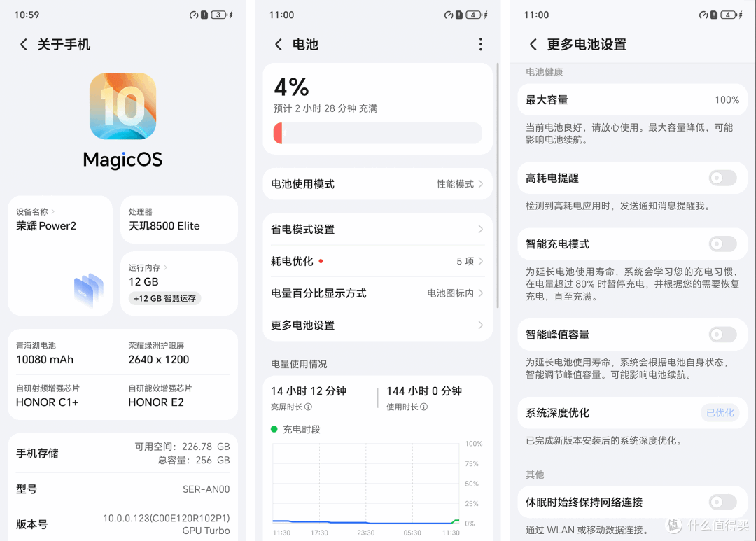Viewport: 756px width, 541px height.
Task: Toggle the 高耗电提醒 switch
Action: tap(722, 178)
